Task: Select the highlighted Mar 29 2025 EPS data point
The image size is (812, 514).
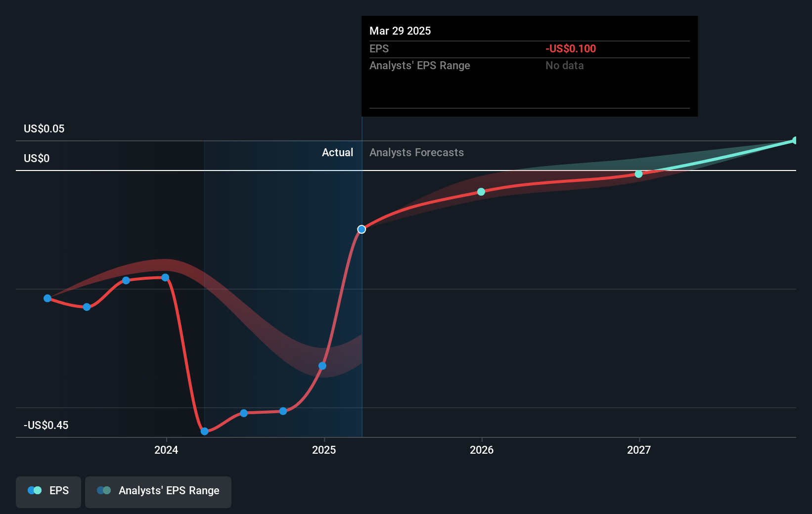Action: tap(361, 229)
